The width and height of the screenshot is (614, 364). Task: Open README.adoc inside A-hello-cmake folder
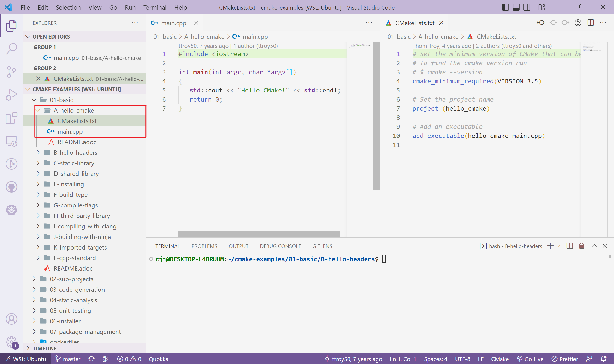pos(77,142)
